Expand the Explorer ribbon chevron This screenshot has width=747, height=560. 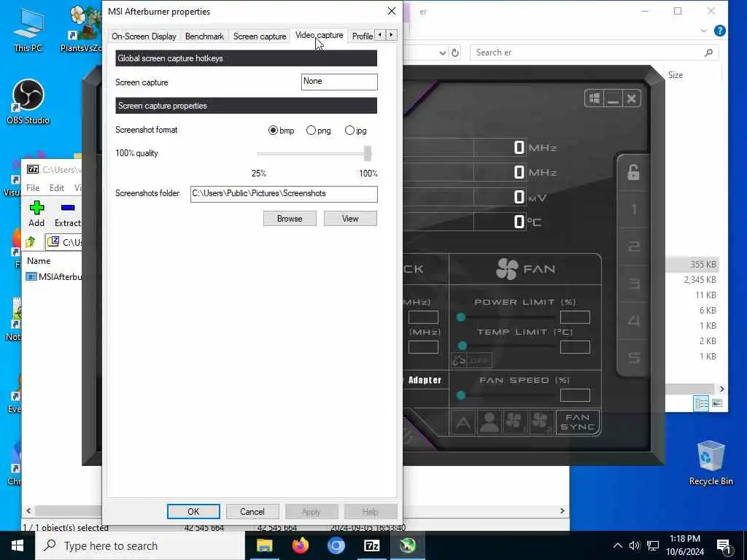click(704, 31)
